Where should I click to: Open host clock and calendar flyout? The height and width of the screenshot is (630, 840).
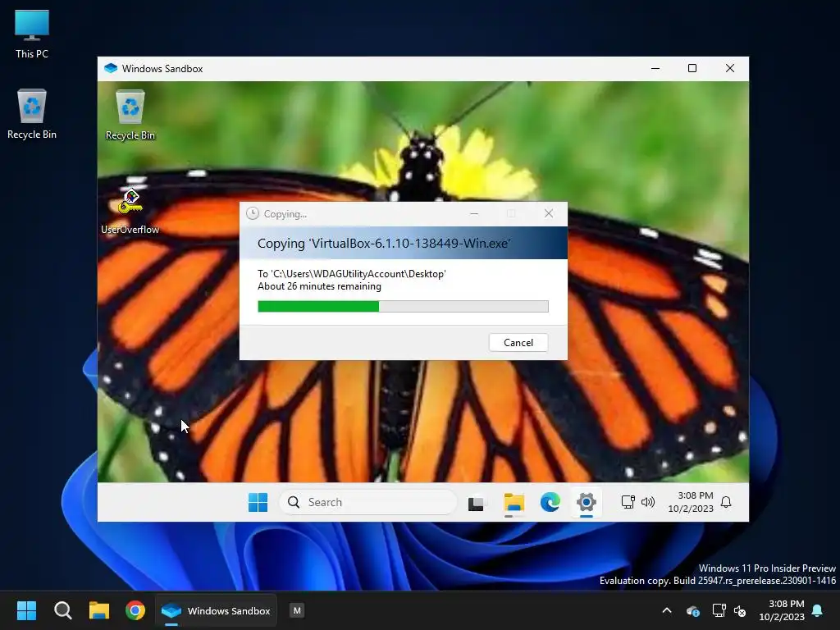(x=782, y=610)
